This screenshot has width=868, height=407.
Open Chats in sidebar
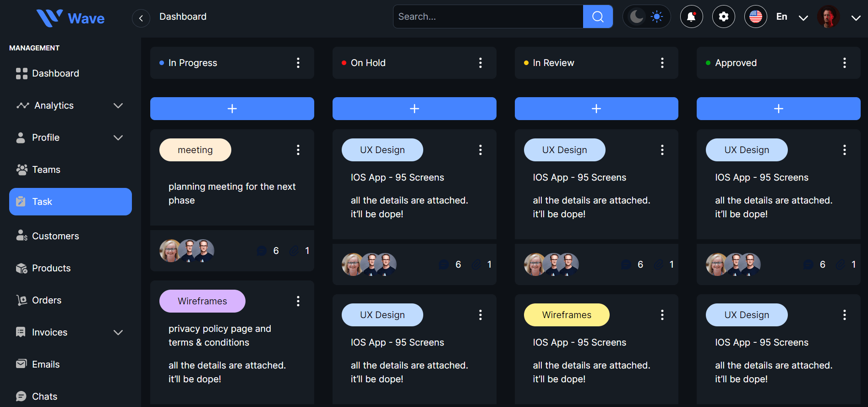(x=71, y=396)
